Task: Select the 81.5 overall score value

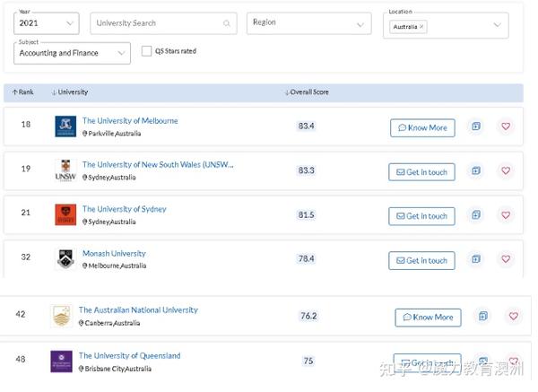Action: click(306, 215)
